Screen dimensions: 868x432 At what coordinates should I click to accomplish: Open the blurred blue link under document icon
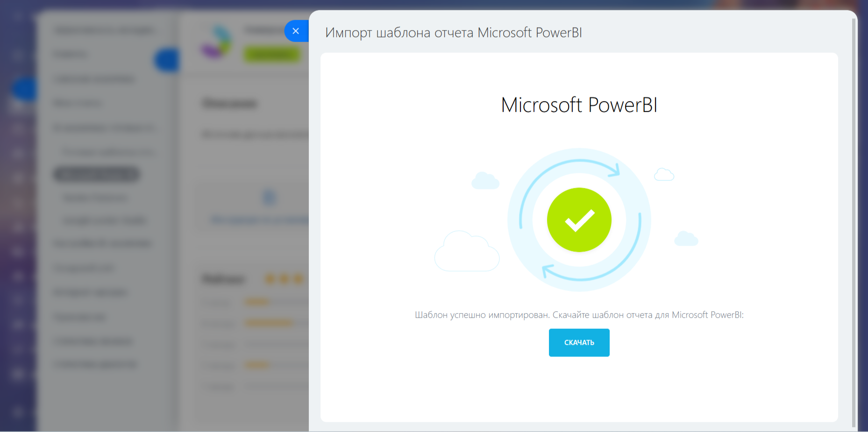coord(259,220)
